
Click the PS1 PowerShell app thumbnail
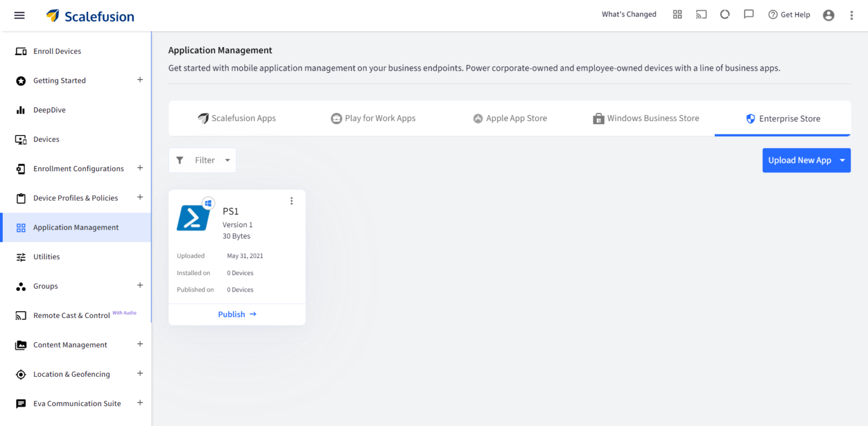tap(193, 217)
